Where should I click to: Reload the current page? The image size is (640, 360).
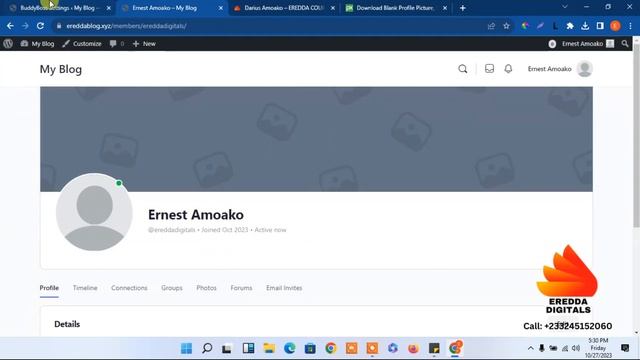coord(40,26)
